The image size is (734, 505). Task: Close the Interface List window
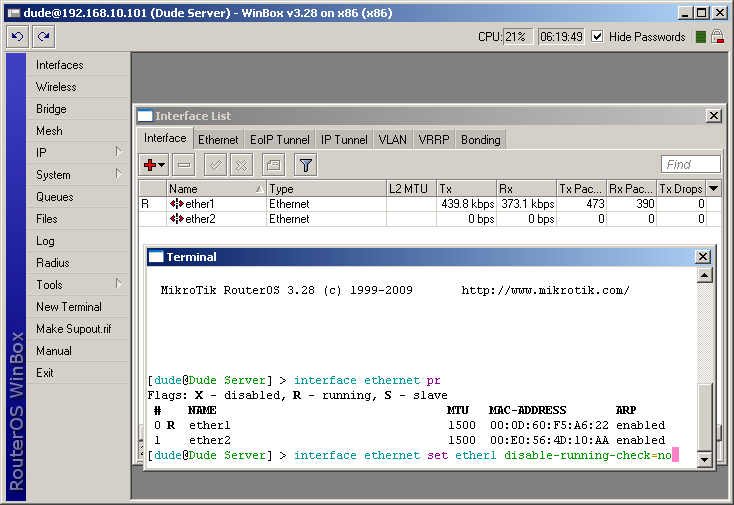pos(713,116)
